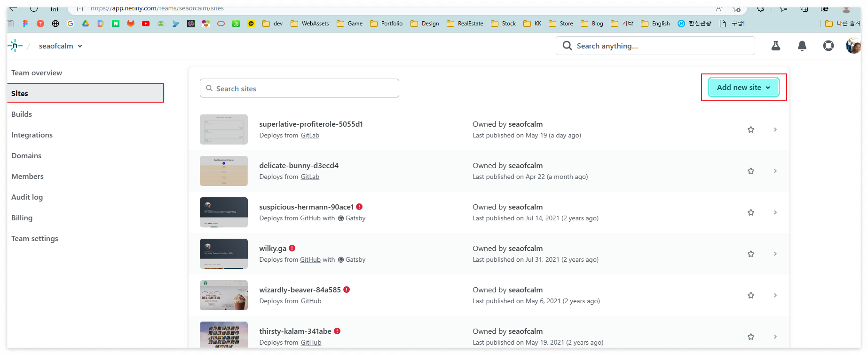Open delicate-bunny-d3ecd4 row chevron

coord(775,171)
